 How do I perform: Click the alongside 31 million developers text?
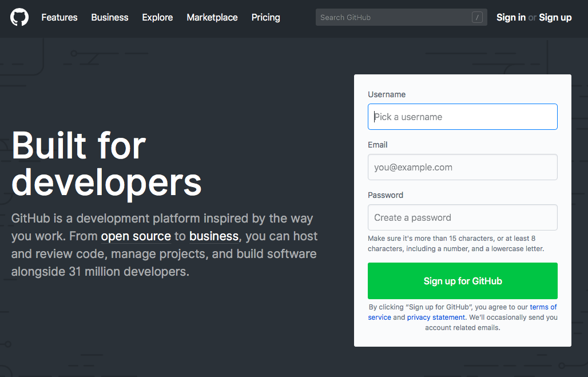pyautogui.click(x=100, y=271)
